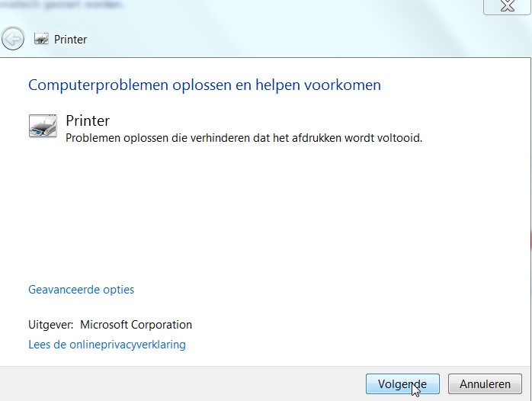Click the Problemen oplossen die verhinderen description
The height and width of the screenshot is (401, 532).
click(x=244, y=138)
